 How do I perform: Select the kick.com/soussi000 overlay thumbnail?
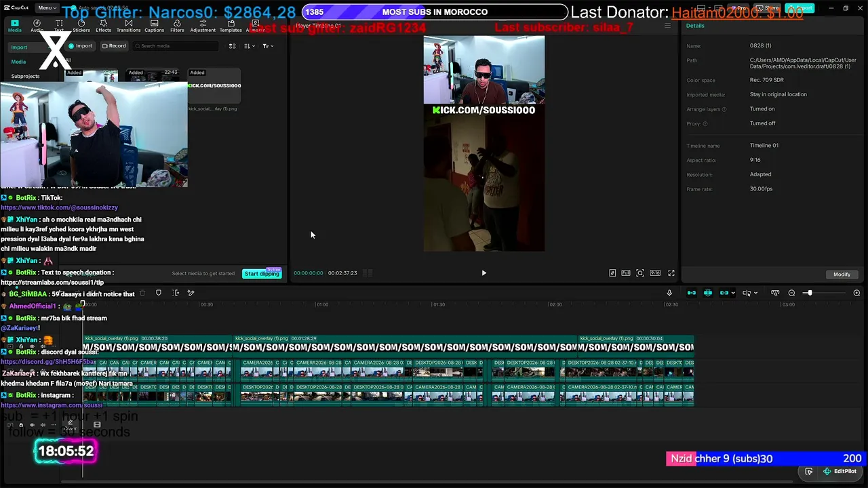[x=214, y=87]
